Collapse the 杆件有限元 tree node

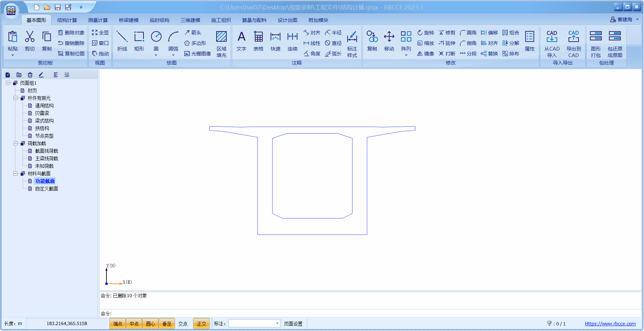(x=15, y=98)
